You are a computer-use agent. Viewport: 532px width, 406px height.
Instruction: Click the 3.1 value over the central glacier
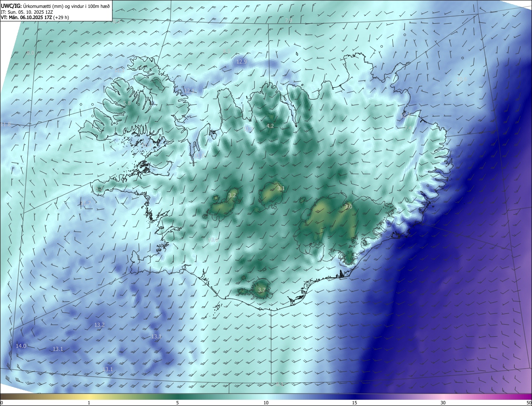(281, 188)
